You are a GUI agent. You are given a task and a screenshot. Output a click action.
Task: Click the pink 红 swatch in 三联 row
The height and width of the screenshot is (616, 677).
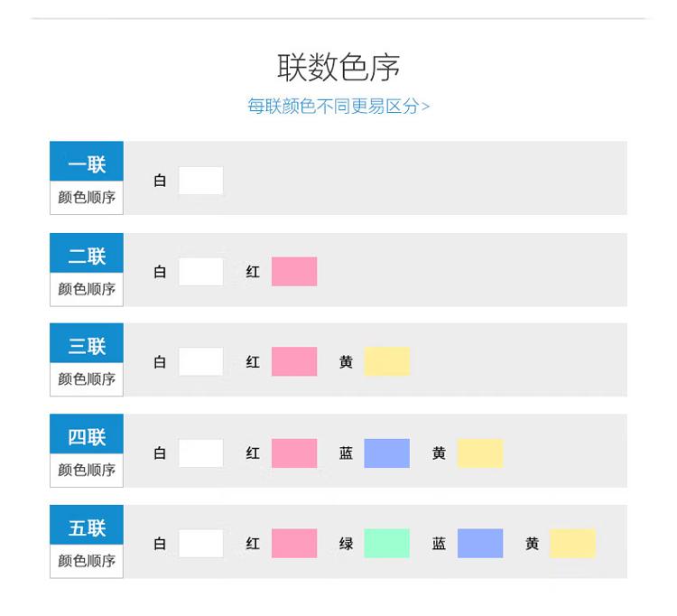(294, 361)
